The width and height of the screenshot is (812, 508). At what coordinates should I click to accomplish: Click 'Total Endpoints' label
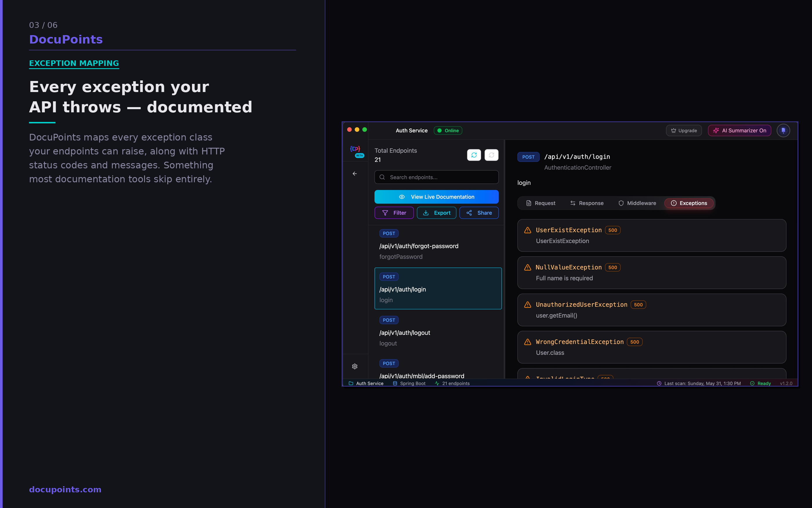396,151
